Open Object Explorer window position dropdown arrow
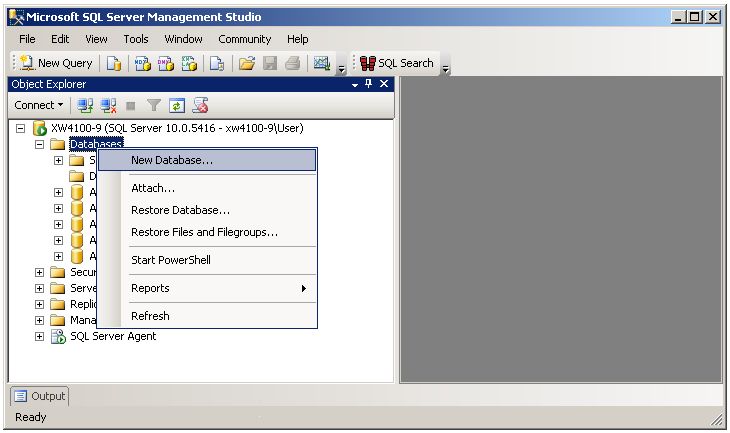This screenshot has width=730, height=433. 355,85
